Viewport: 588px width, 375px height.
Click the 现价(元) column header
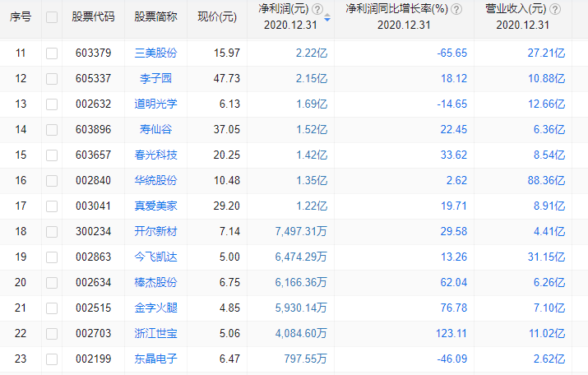[x=217, y=17]
